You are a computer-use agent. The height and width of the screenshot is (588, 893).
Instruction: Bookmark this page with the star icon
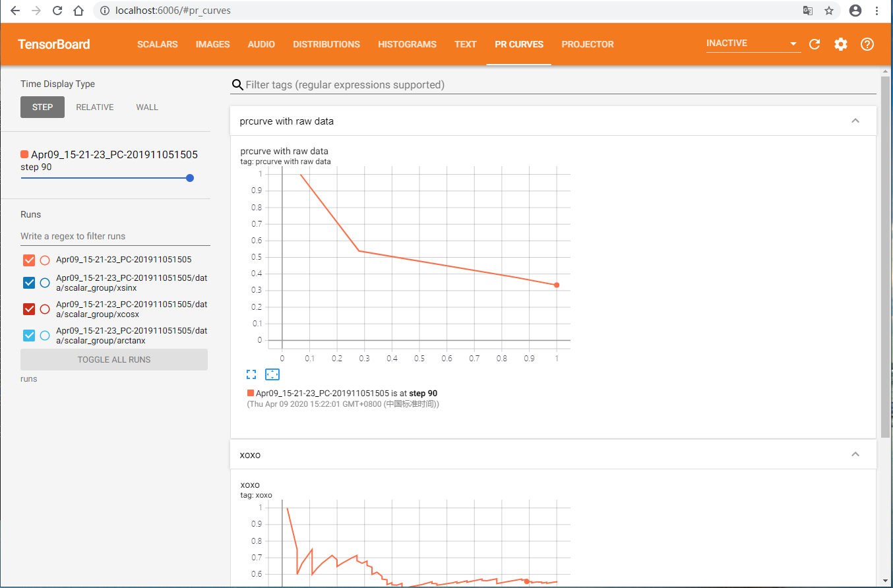pos(829,11)
